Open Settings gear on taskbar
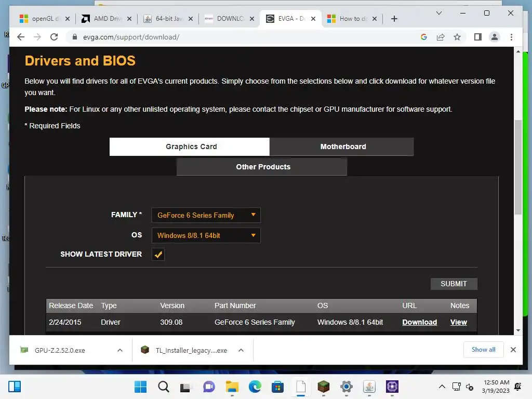532x399 pixels. (347, 387)
